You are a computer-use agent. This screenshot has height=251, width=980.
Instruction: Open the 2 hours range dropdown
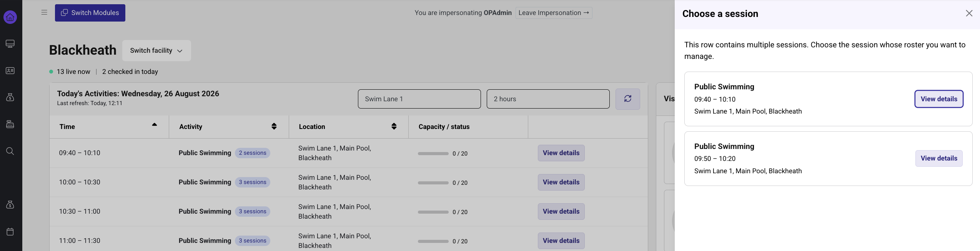[548, 99]
